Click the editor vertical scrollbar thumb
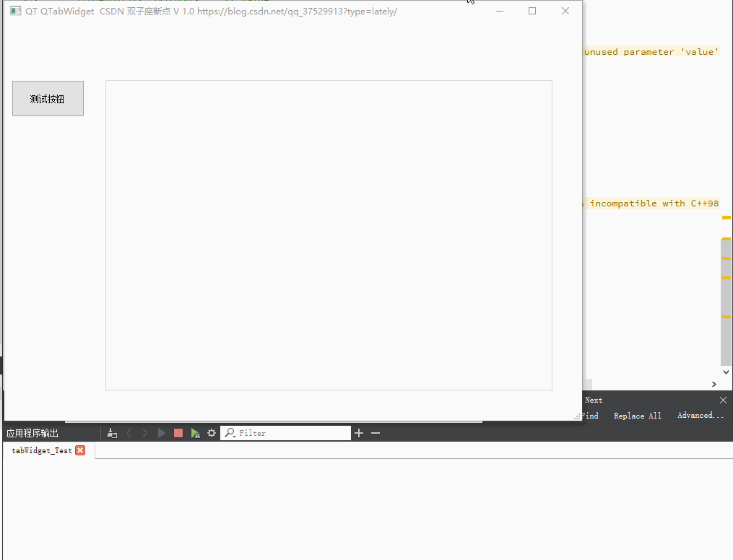The height and width of the screenshot is (560, 733). [726, 302]
